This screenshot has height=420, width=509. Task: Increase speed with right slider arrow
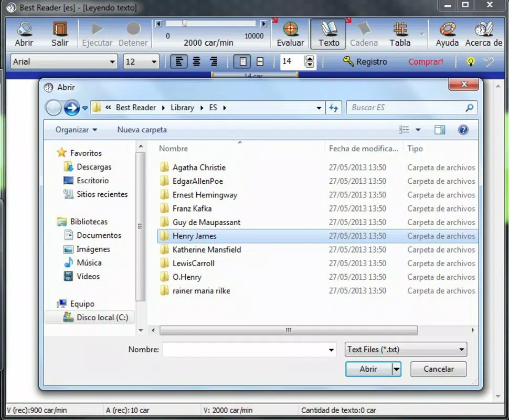[x=264, y=24]
